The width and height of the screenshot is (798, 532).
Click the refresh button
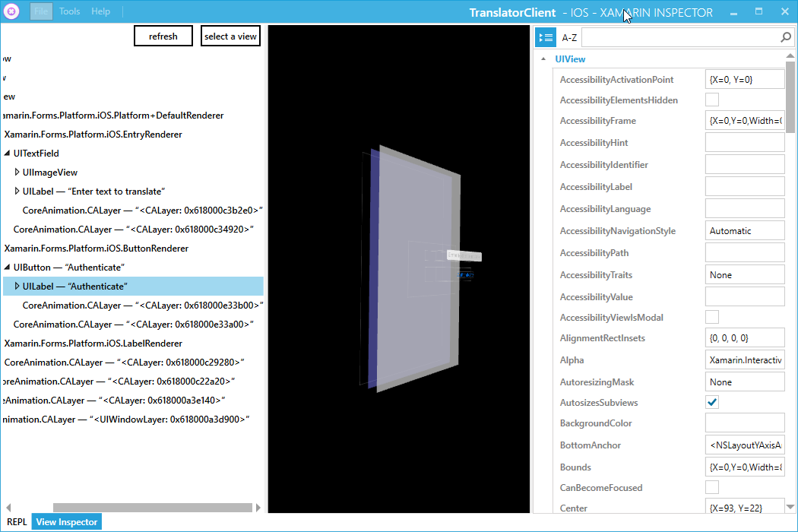[163, 36]
